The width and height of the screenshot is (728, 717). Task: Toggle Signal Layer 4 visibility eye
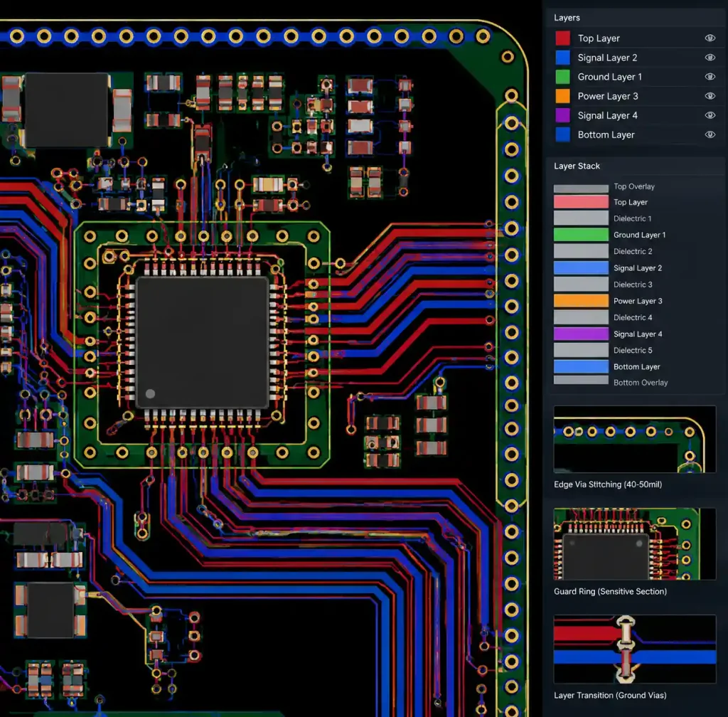(x=710, y=115)
